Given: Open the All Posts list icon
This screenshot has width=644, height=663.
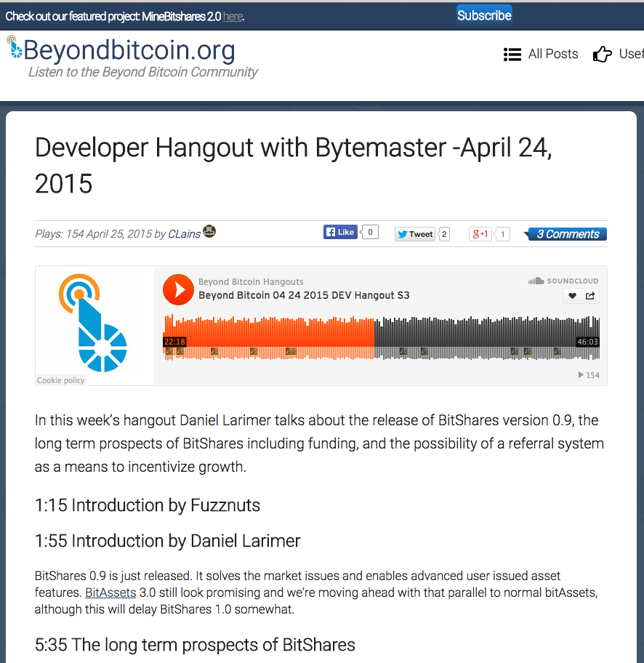Looking at the screenshot, I should pos(512,55).
